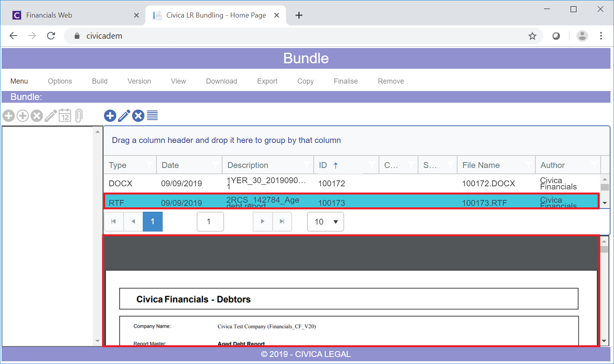Open the Date column filter
The height and width of the screenshot is (364, 614).
[x=215, y=165]
